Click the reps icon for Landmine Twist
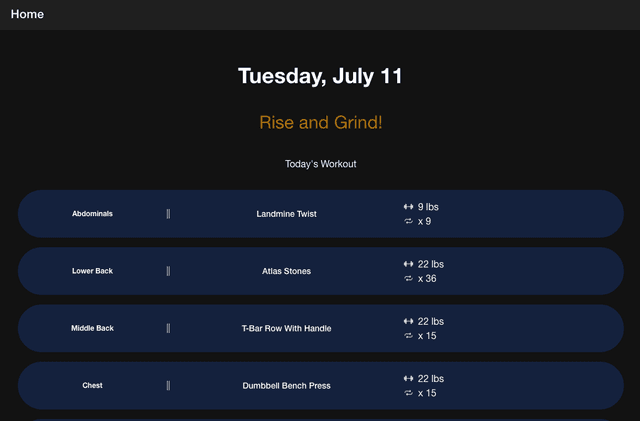The width and height of the screenshot is (640, 421). coord(408,221)
